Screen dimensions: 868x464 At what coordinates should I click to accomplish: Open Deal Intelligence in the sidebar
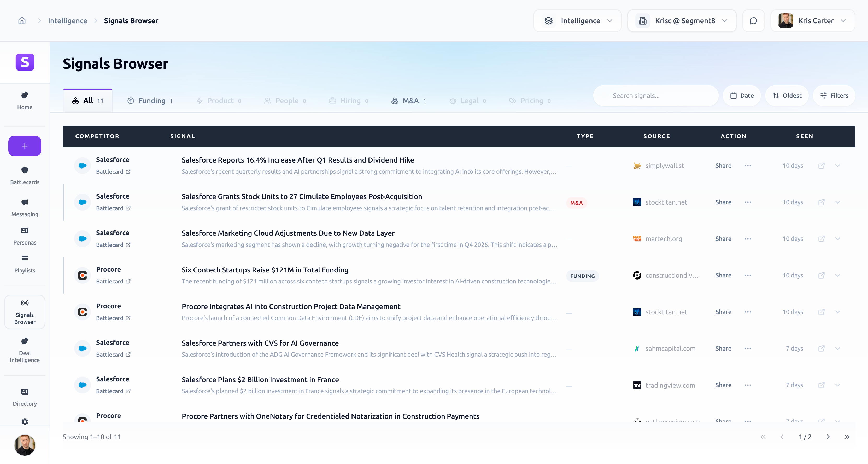pos(25,350)
